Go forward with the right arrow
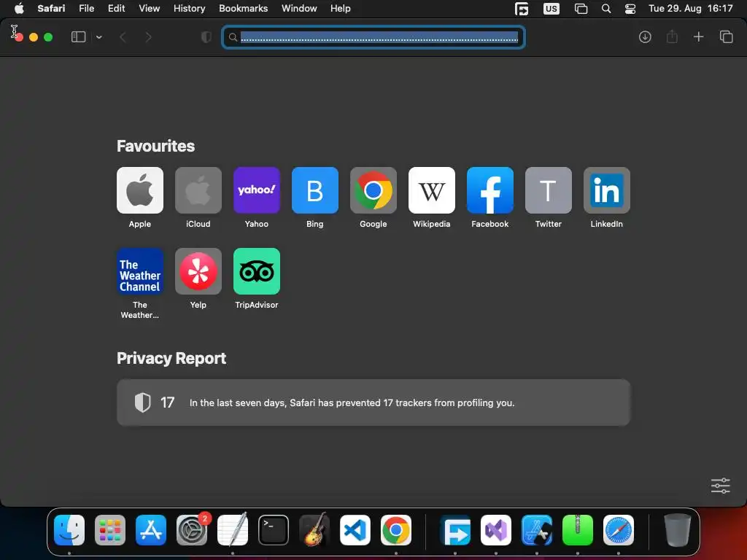 point(148,37)
